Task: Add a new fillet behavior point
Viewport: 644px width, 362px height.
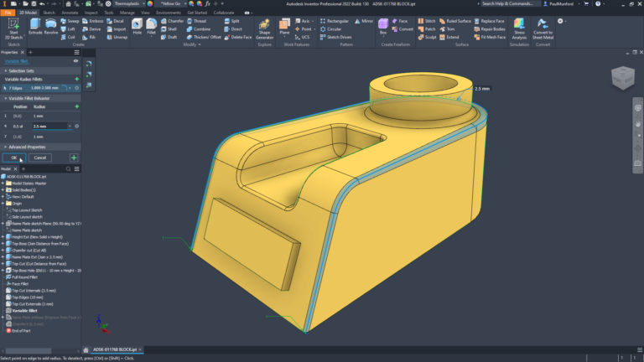Action: pos(77,106)
